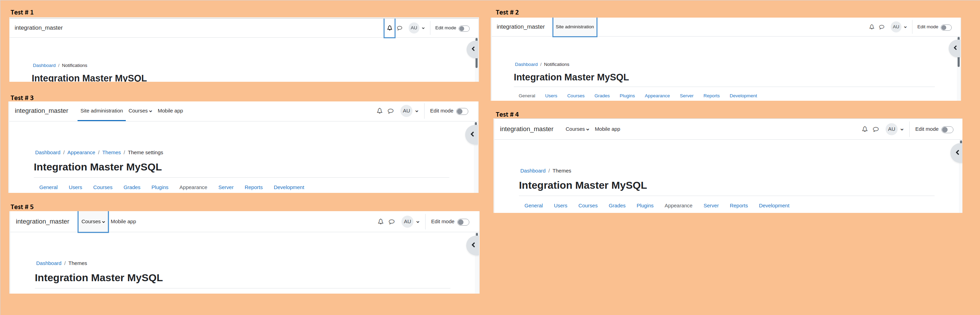The width and height of the screenshot is (980, 315).
Task: Open Courses dropdown in Test # 4 navbar
Action: point(577,129)
